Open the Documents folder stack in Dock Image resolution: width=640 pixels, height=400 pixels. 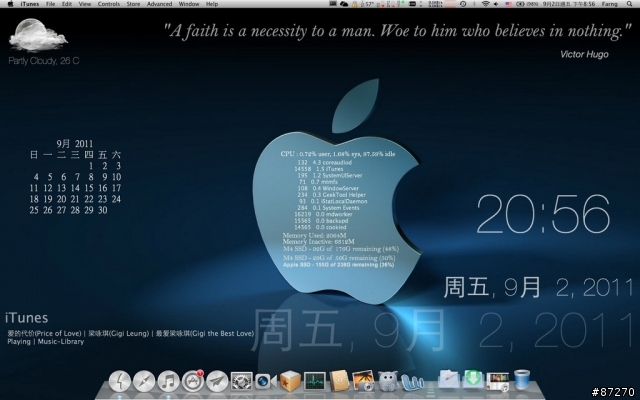pos(449,380)
